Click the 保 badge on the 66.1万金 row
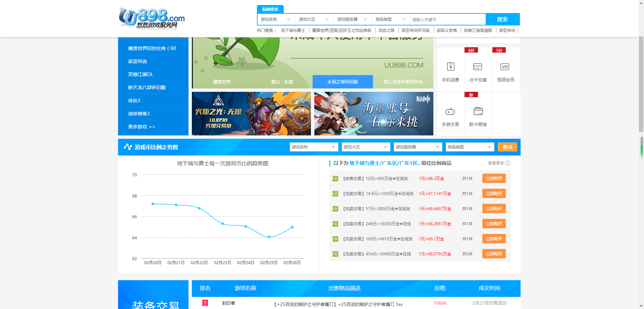This screenshot has width=644, height=309. [x=335, y=239]
